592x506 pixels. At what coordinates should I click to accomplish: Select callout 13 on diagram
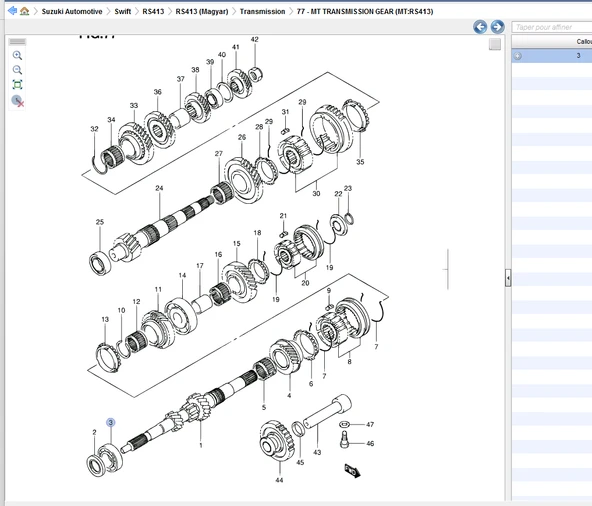point(105,319)
